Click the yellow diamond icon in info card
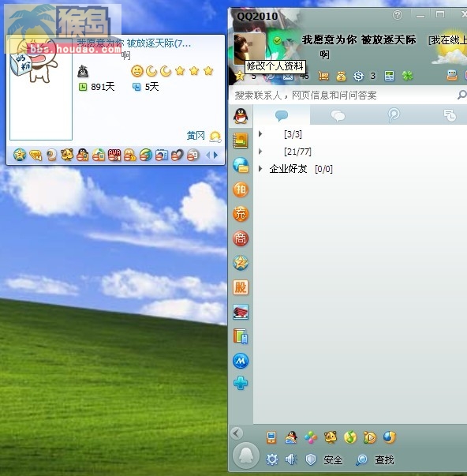Viewport: 467px width, 476px height. tap(35, 156)
